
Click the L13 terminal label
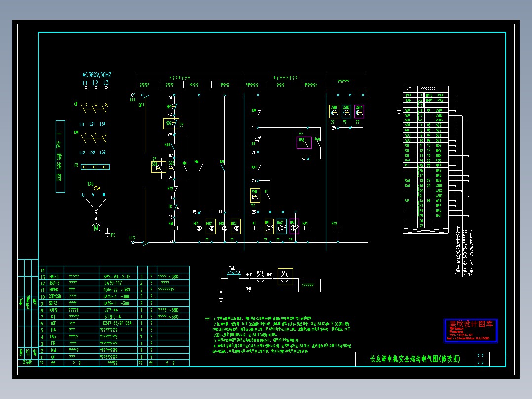(132, 238)
